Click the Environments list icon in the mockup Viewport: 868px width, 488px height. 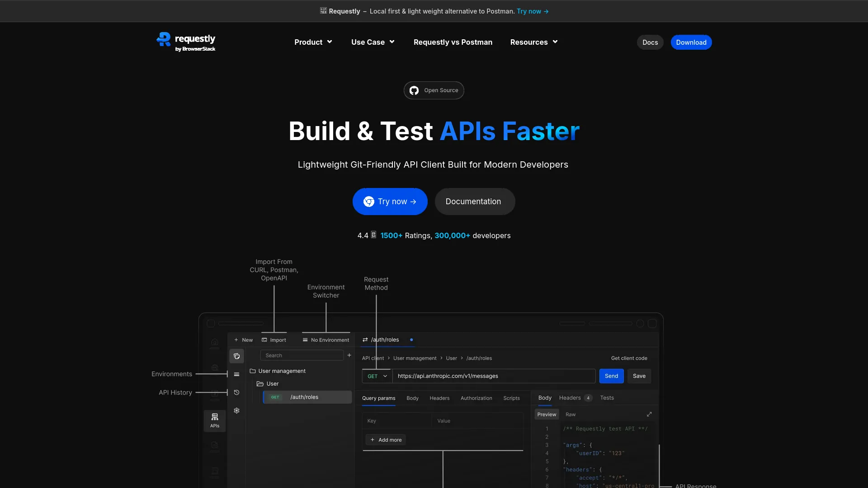[x=236, y=374]
